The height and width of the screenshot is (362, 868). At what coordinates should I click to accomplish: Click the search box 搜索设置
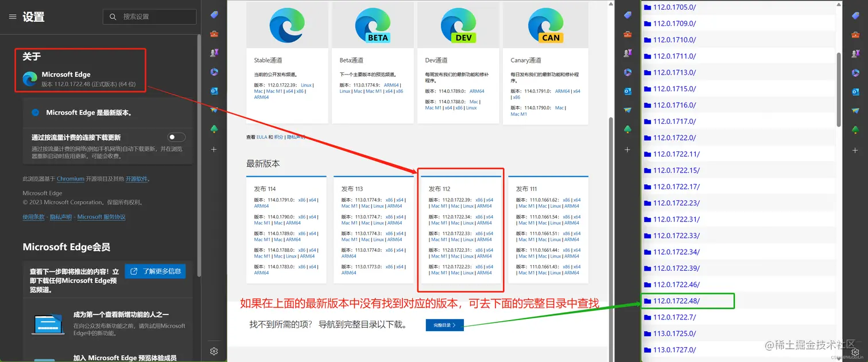(149, 17)
